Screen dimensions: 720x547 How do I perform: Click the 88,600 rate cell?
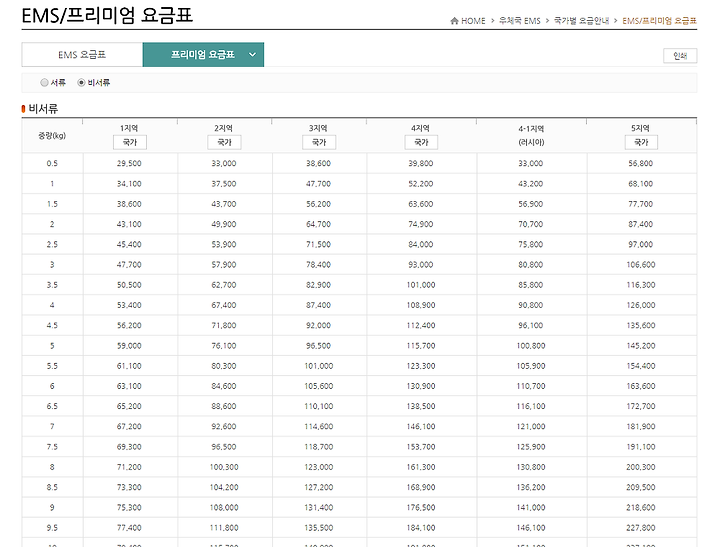click(x=224, y=406)
